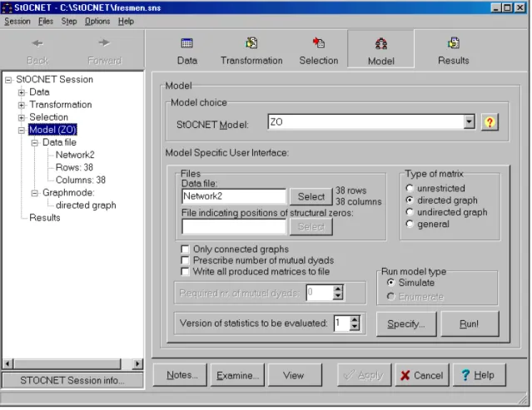
Task: Decrease version of statistics value
Action: pyautogui.click(x=354, y=327)
